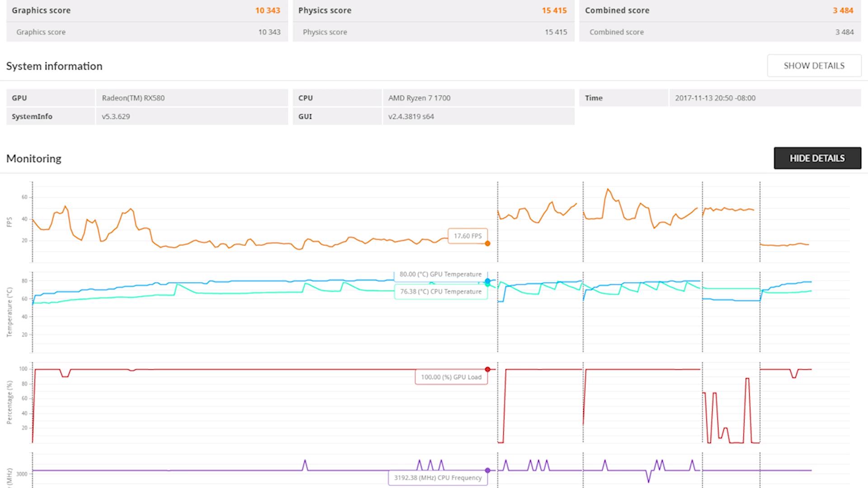Click the HIDE DETAILS button

pyautogui.click(x=817, y=158)
